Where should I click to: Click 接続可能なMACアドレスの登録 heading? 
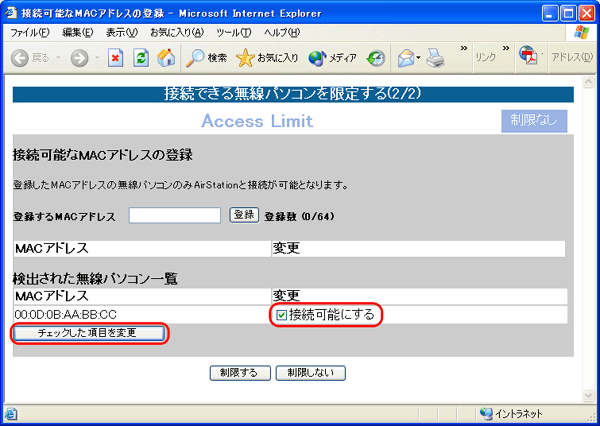tap(103, 155)
